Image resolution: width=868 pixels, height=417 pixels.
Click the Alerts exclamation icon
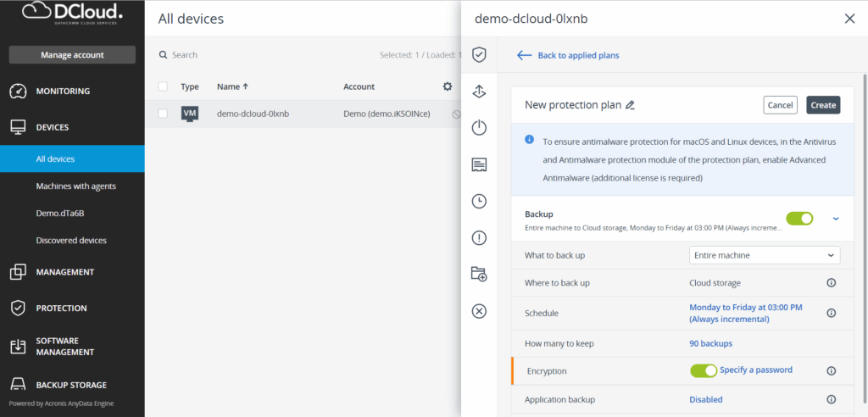pyautogui.click(x=479, y=237)
